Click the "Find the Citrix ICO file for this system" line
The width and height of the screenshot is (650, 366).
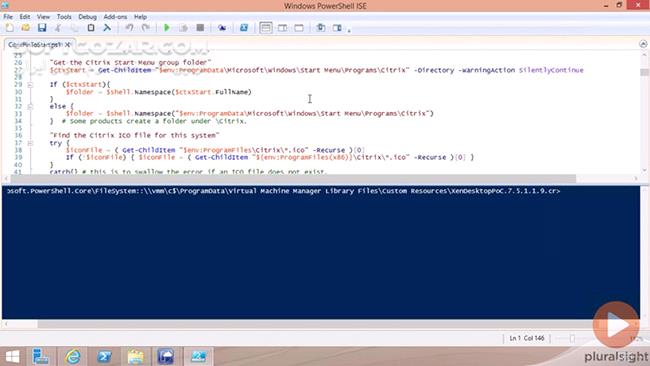[x=134, y=136]
